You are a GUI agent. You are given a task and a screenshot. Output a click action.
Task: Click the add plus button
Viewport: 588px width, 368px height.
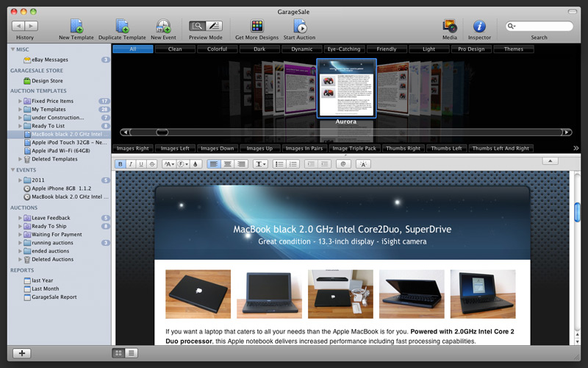pyautogui.click(x=22, y=353)
